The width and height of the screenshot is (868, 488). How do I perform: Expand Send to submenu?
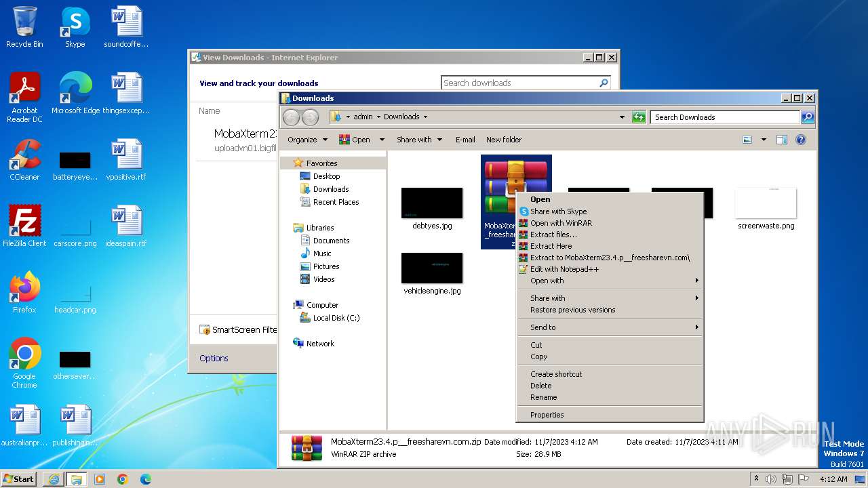(610, 327)
